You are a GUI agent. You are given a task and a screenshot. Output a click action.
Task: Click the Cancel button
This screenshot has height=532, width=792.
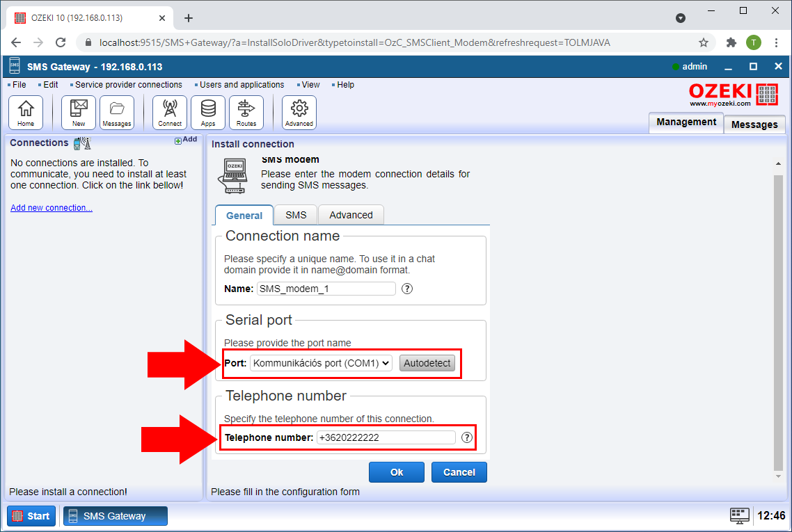[x=459, y=472]
